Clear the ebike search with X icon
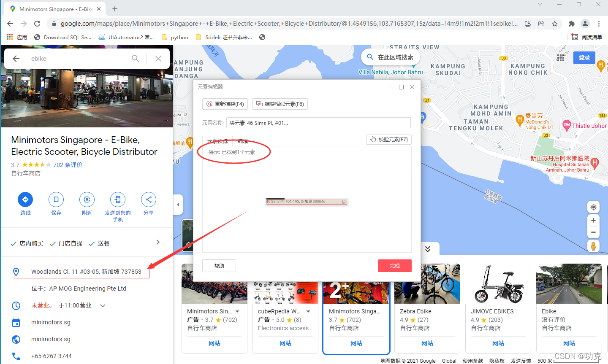This screenshot has width=608, height=364. tap(158, 59)
